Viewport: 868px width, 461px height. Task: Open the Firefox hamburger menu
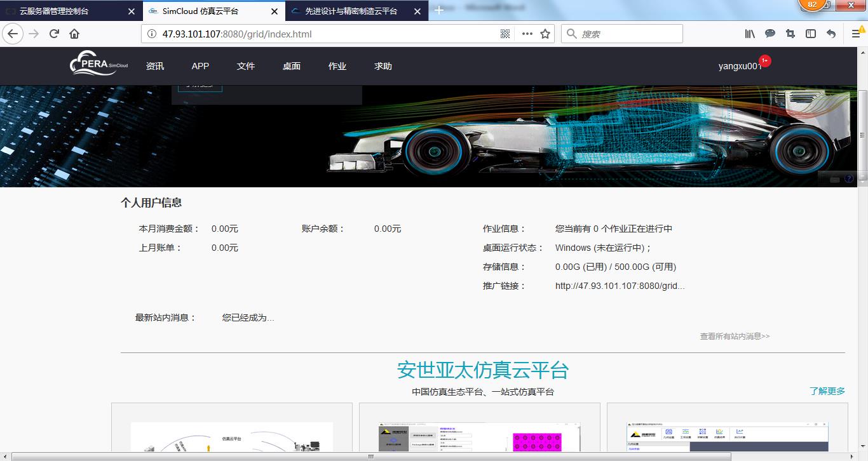[x=856, y=34]
